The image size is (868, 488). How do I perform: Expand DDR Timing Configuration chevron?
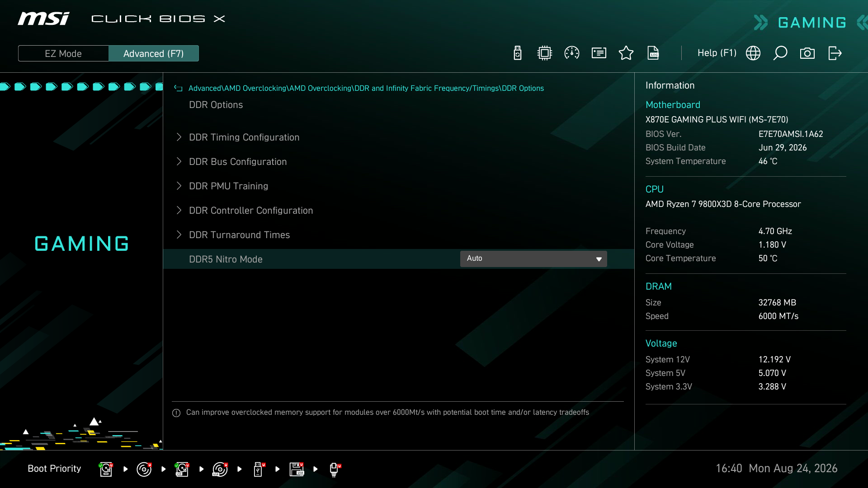(x=179, y=137)
